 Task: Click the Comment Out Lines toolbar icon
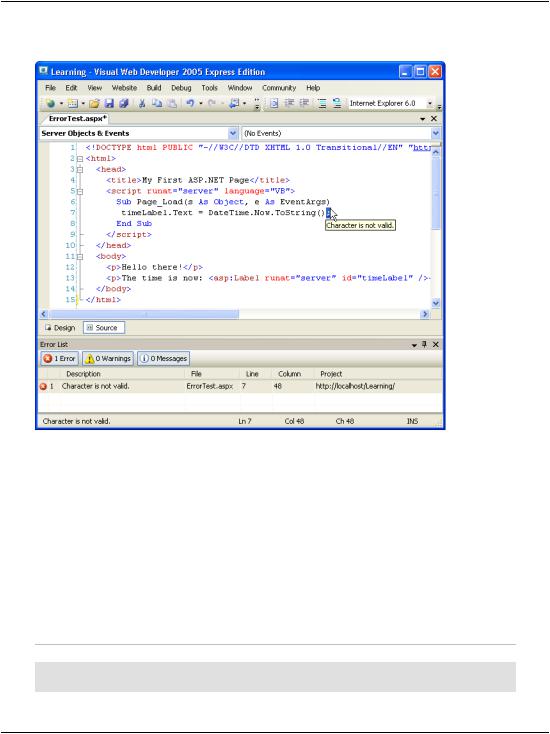(322, 103)
